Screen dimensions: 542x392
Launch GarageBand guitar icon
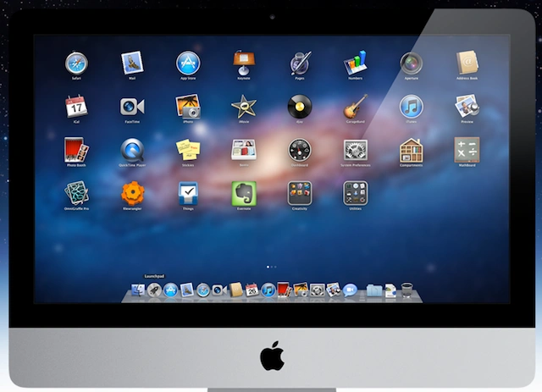[356, 107]
